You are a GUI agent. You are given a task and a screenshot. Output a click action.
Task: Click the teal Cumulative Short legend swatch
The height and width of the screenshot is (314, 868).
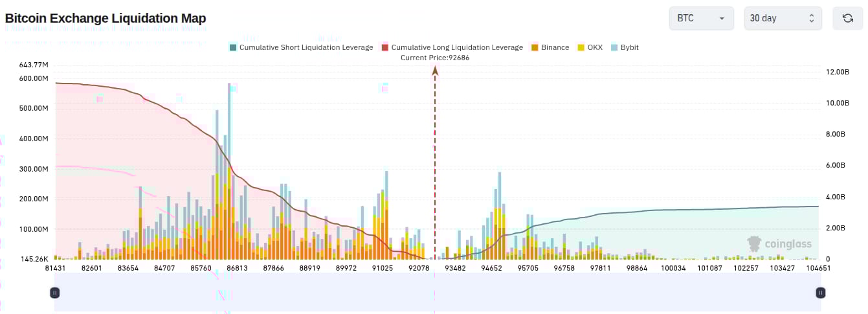coord(233,47)
